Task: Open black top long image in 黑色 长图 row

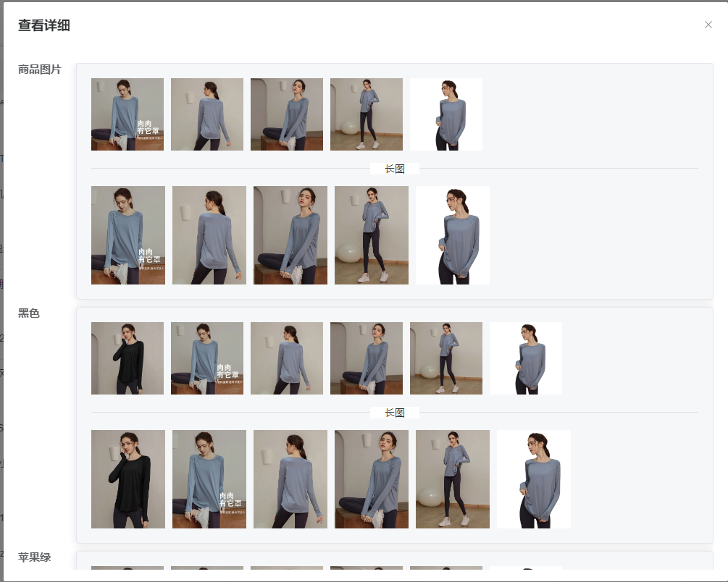Action: point(128,479)
